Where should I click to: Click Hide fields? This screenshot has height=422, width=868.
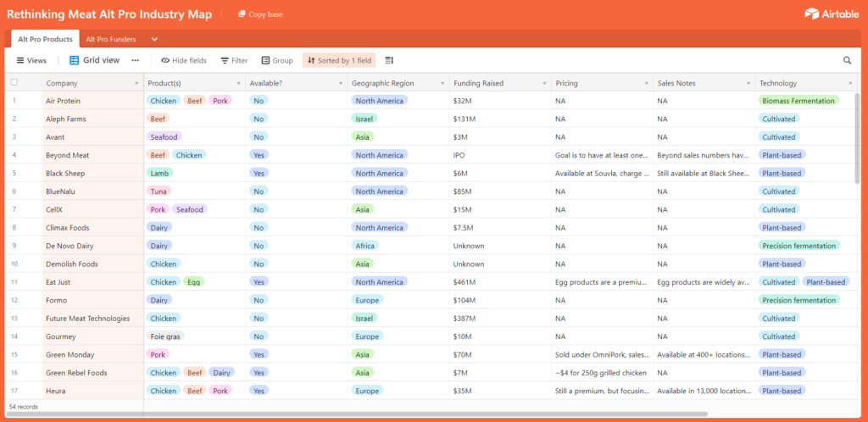(x=184, y=60)
